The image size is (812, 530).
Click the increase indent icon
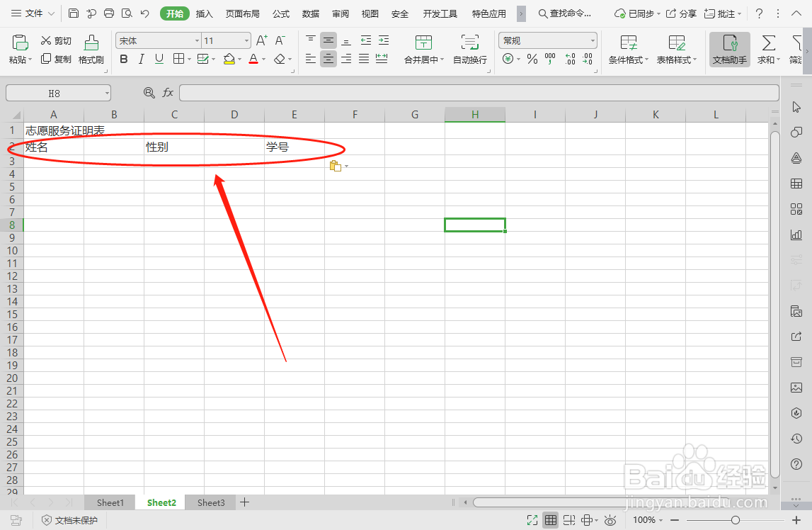[x=384, y=40]
